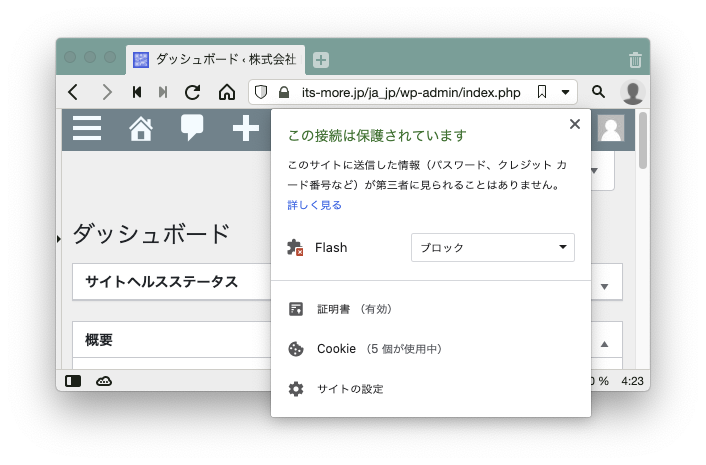Open the WordPress hamburger menu

(x=87, y=129)
